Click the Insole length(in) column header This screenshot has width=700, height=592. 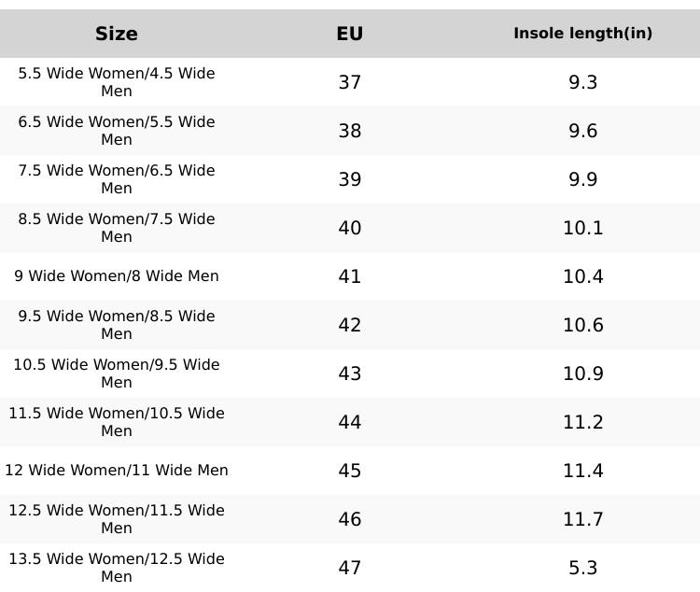point(582,34)
